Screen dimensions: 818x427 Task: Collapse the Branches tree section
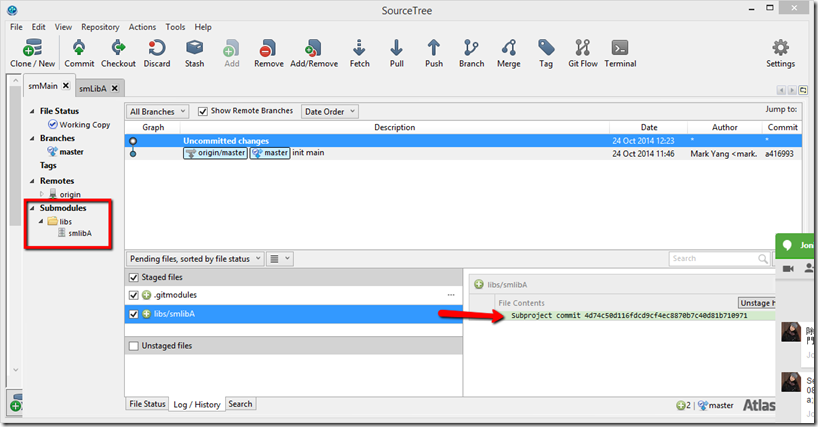tap(32, 138)
